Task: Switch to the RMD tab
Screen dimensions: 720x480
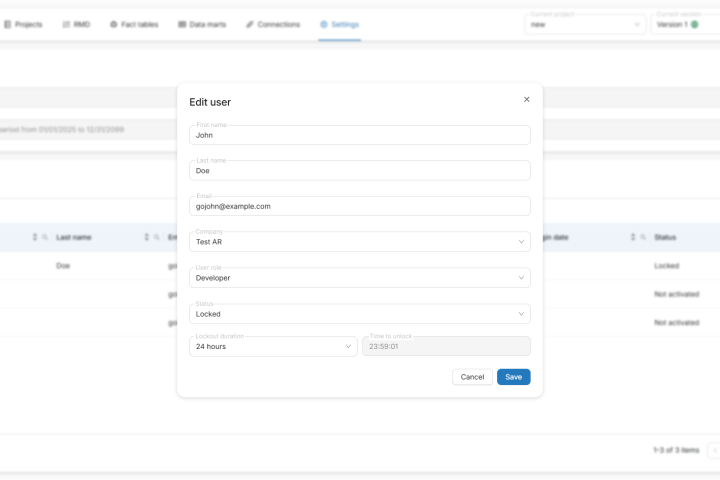Action: pos(76,24)
